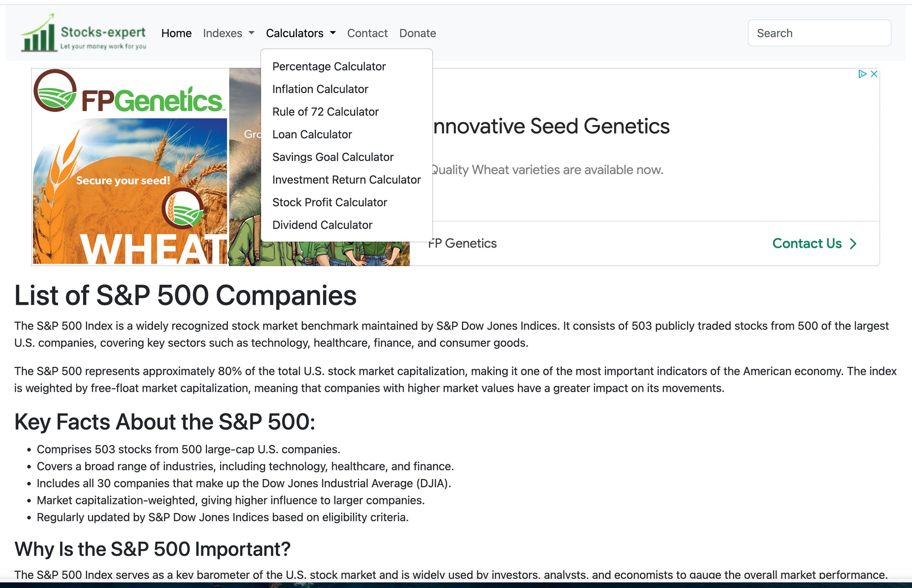Close the FP Genetics ad
This screenshot has width=912, height=588.
874,74
